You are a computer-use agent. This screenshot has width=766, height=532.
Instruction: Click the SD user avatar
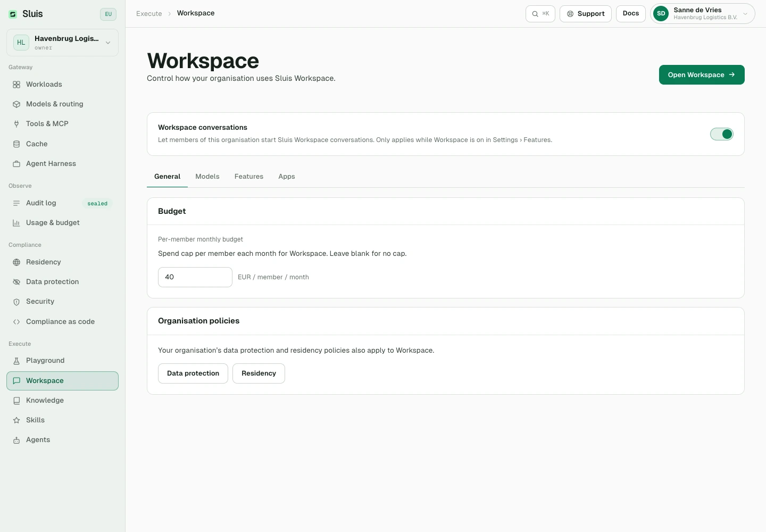tap(661, 14)
